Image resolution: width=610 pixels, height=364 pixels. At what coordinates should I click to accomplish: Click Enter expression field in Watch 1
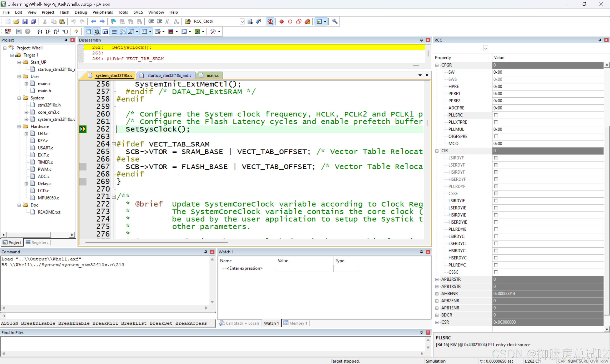pos(244,268)
